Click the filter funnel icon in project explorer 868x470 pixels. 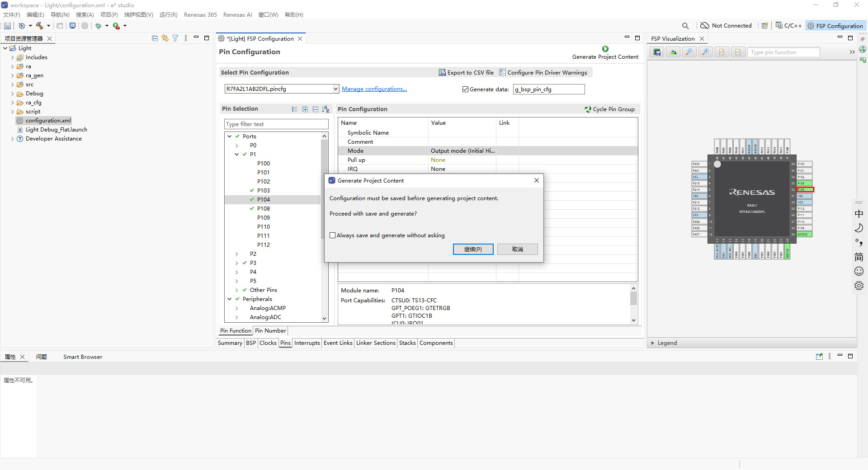[x=175, y=38]
